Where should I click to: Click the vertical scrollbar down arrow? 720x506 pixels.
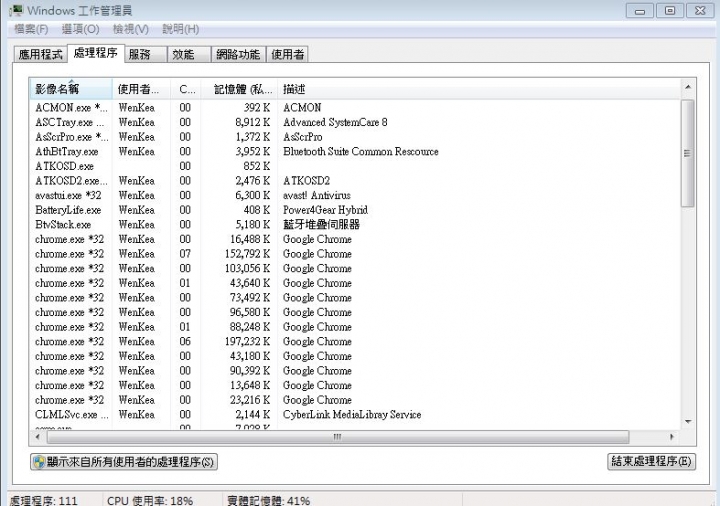[x=688, y=422]
